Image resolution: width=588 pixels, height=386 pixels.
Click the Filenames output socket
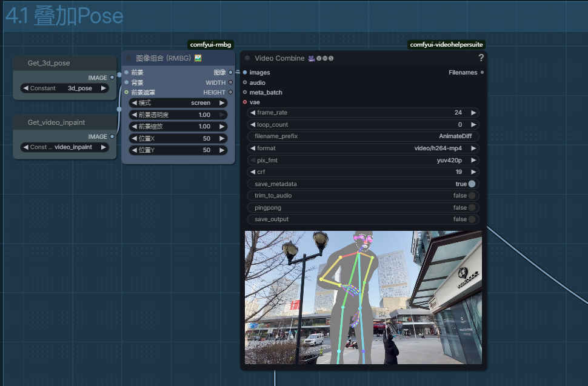coord(482,73)
